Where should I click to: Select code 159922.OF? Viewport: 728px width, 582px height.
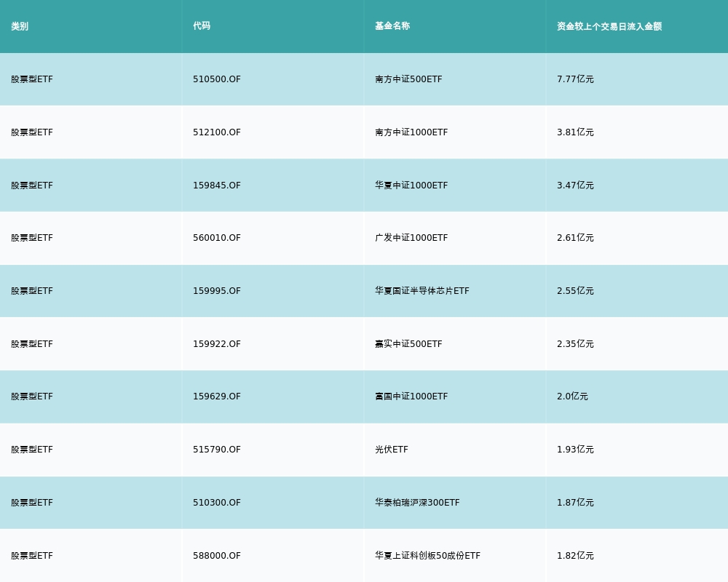coord(217,344)
